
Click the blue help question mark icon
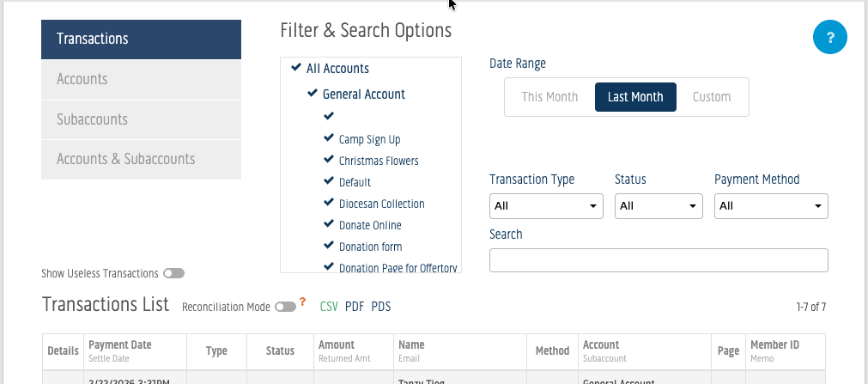point(829,38)
